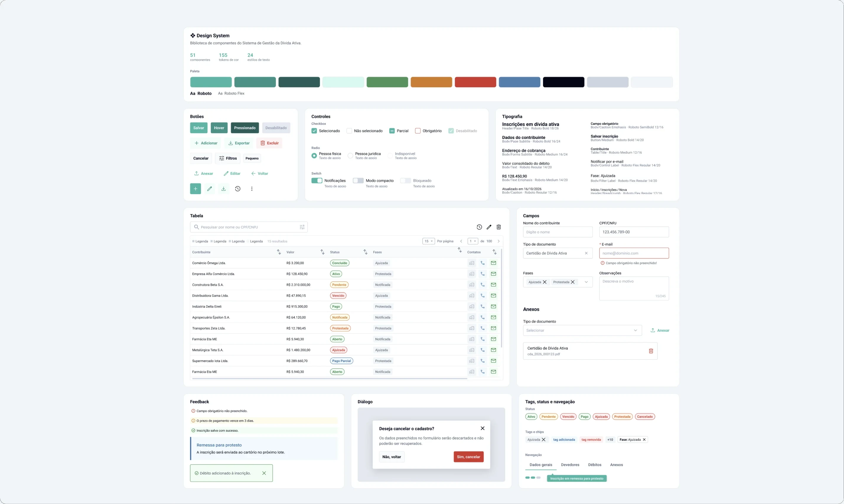Image resolution: width=844 pixels, height=504 pixels.
Task: Go to the previous table page
Action: [461, 241]
